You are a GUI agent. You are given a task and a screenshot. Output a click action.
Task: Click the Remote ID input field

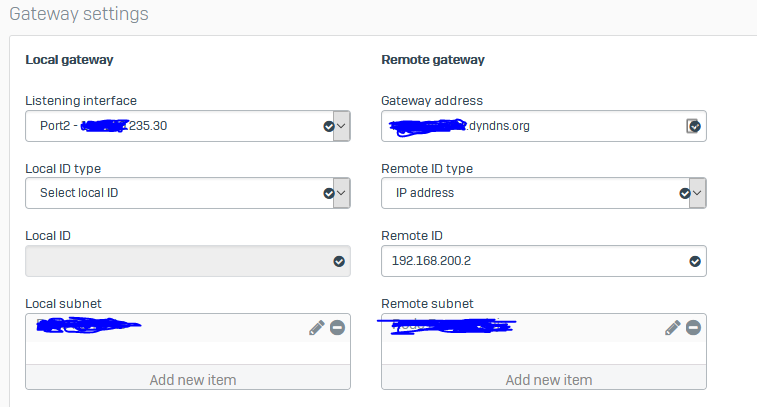coord(530,261)
